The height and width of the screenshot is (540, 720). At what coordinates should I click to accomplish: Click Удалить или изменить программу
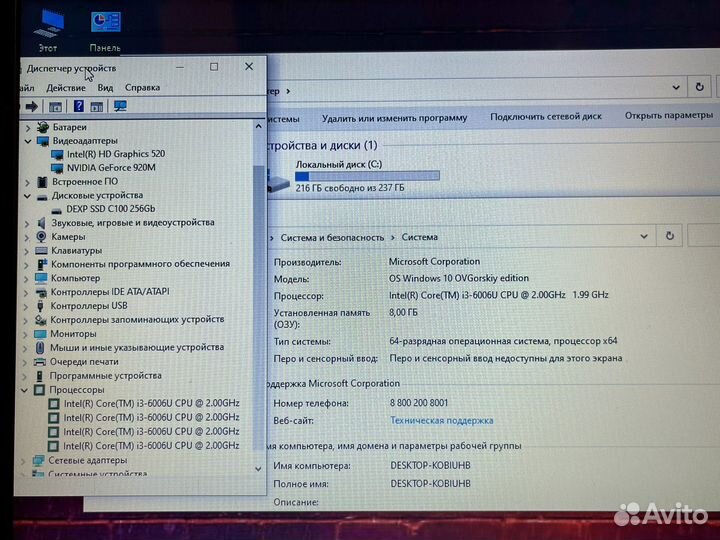[x=394, y=118]
